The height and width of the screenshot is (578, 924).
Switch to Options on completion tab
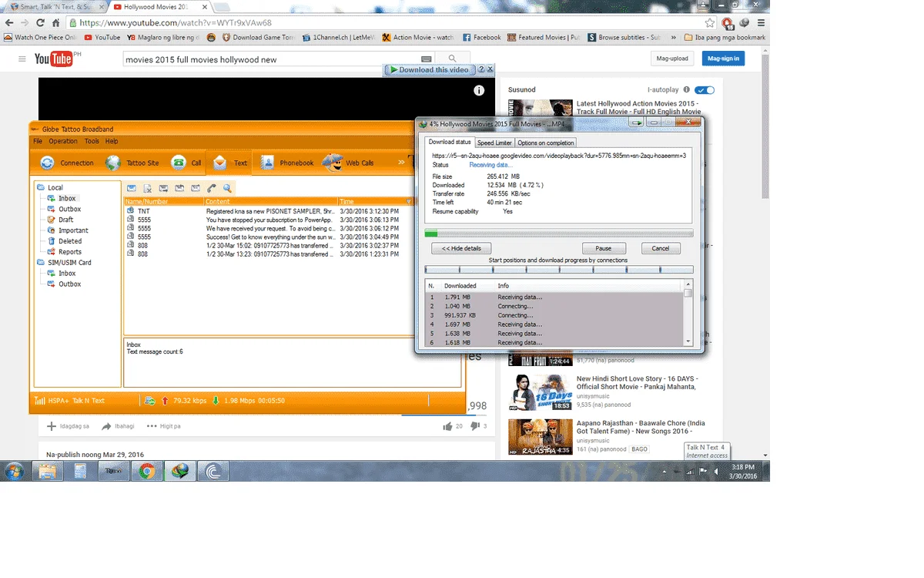coord(545,143)
